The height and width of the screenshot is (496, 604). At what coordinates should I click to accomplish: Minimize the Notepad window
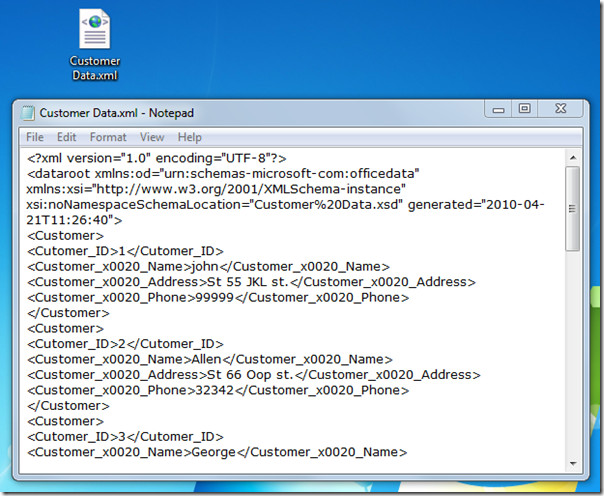point(498,109)
